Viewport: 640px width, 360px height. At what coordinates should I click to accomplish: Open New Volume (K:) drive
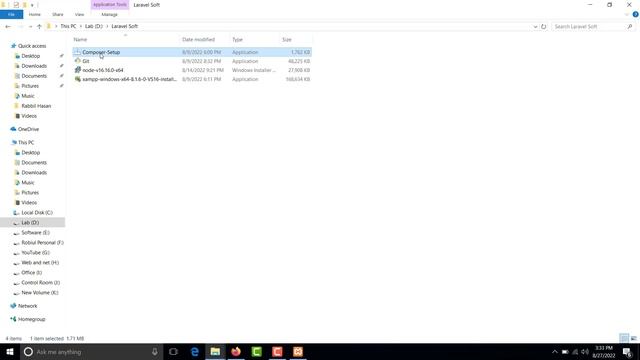40,293
